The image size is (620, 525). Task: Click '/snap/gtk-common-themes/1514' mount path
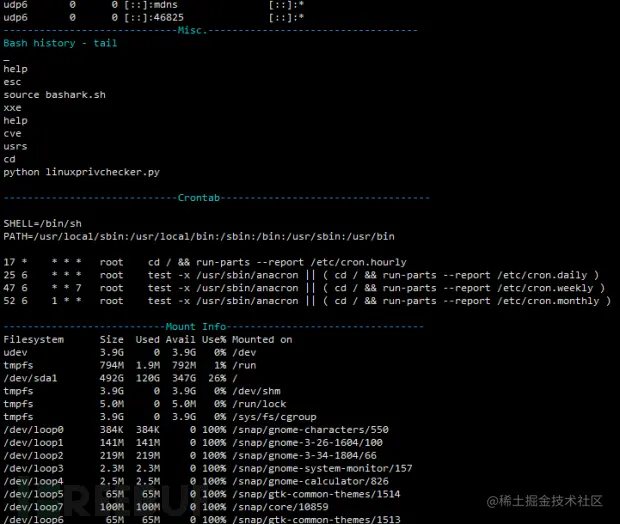click(x=316, y=494)
